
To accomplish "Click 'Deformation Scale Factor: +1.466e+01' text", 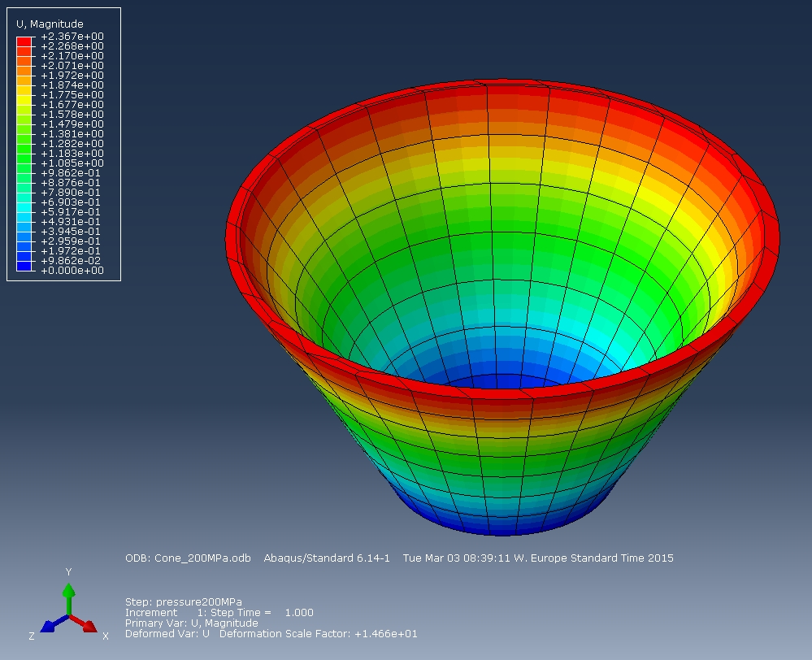I will (x=319, y=633).
